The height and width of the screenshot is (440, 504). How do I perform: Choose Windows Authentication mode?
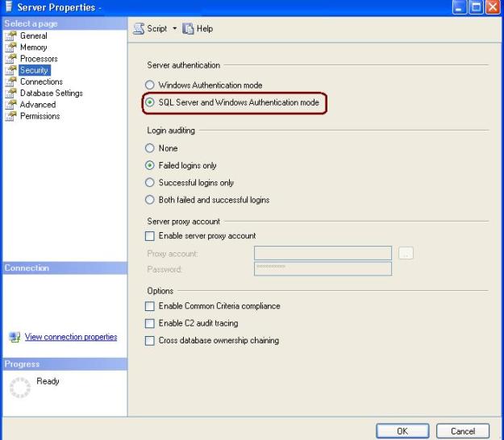click(x=149, y=85)
